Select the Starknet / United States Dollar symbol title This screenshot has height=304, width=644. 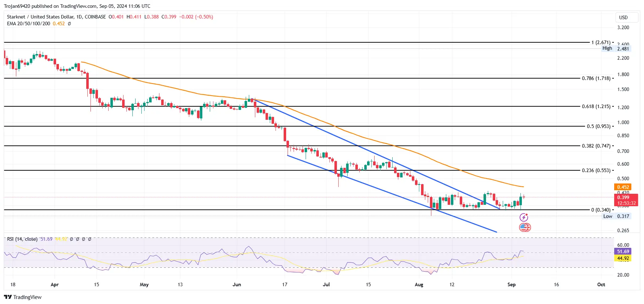tap(56, 17)
